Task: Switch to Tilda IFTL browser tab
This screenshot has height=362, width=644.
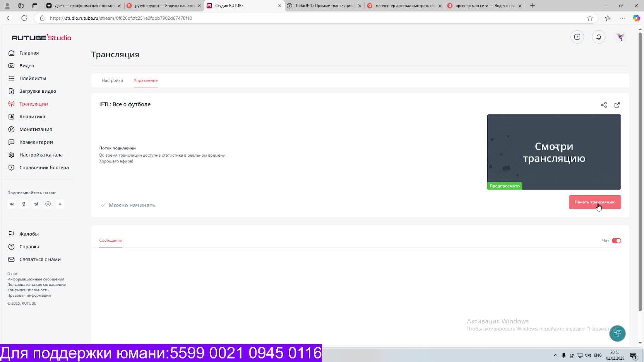Action: pyautogui.click(x=324, y=6)
